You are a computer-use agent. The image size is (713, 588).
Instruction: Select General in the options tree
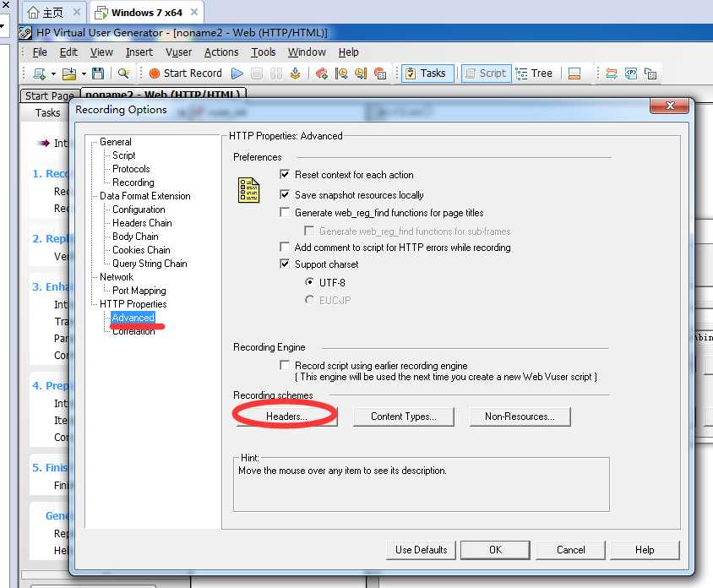click(x=116, y=142)
